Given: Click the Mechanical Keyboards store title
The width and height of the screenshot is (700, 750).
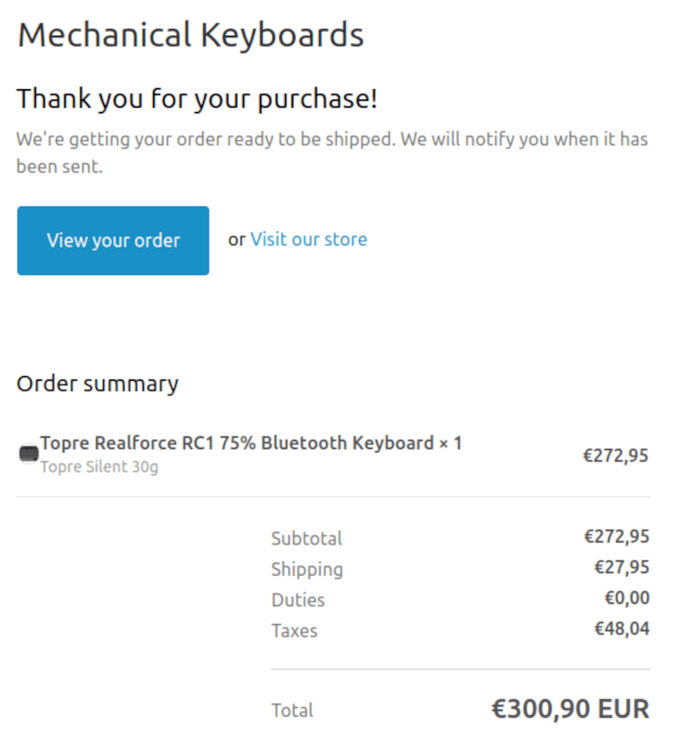Looking at the screenshot, I should [x=190, y=36].
